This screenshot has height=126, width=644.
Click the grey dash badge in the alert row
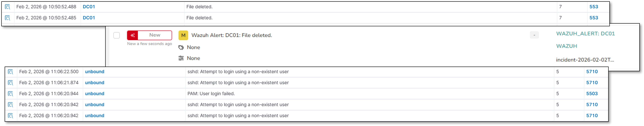coord(534,35)
